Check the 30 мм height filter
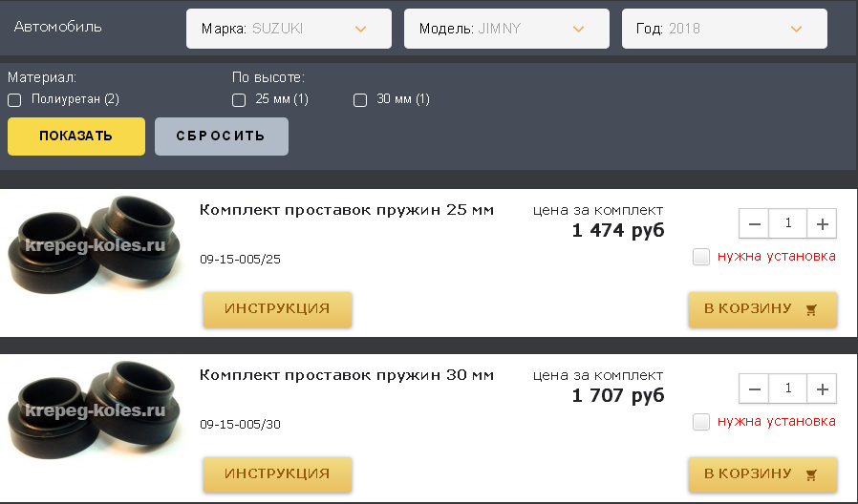This screenshot has height=504, width=858. pos(360,100)
